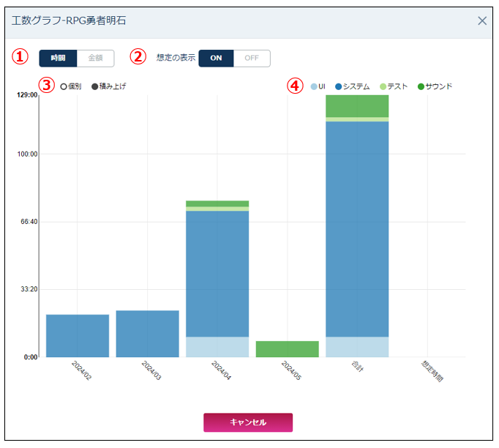Toggle the サウンド legend series

(435, 86)
